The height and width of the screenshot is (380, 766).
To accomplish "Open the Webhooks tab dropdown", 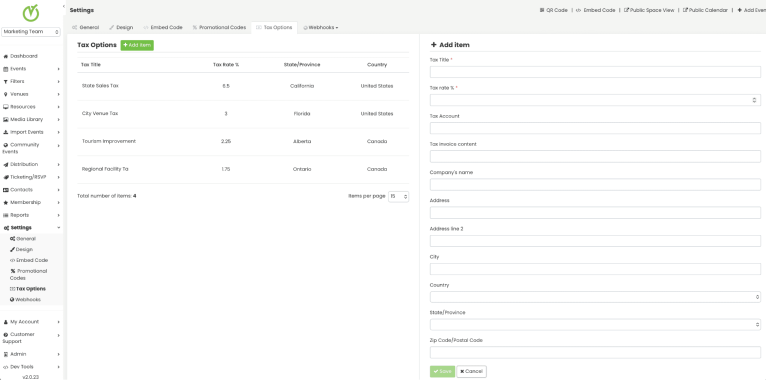I will tap(321, 27).
